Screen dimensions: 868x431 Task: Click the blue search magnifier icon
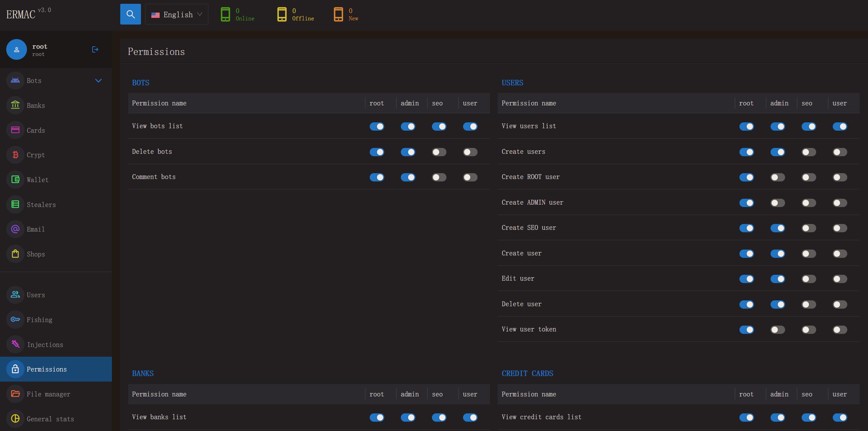[x=130, y=14]
